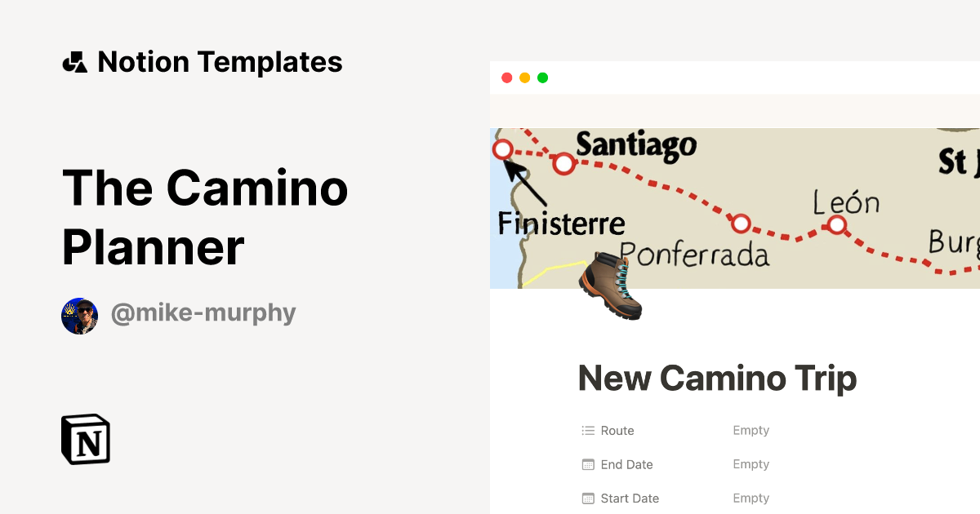Click the yellow traffic light dot
The width and height of the screenshot is (980, 514).
click(x=523, y=77)
